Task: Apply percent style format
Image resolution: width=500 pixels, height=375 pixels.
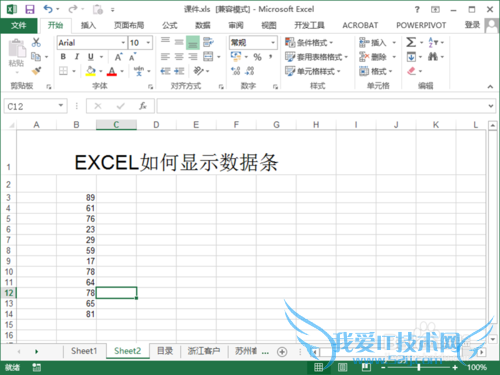Action: [x=257, y=57]
